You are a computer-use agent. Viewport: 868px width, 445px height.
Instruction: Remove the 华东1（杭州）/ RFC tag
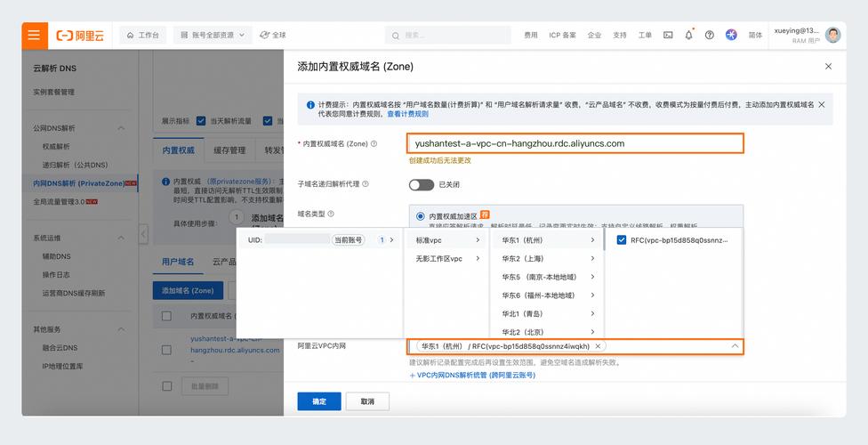598,346
